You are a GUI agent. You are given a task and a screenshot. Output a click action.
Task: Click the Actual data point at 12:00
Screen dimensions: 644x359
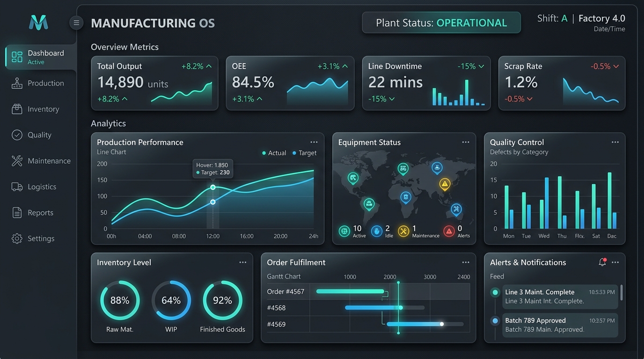coord(213,187)
